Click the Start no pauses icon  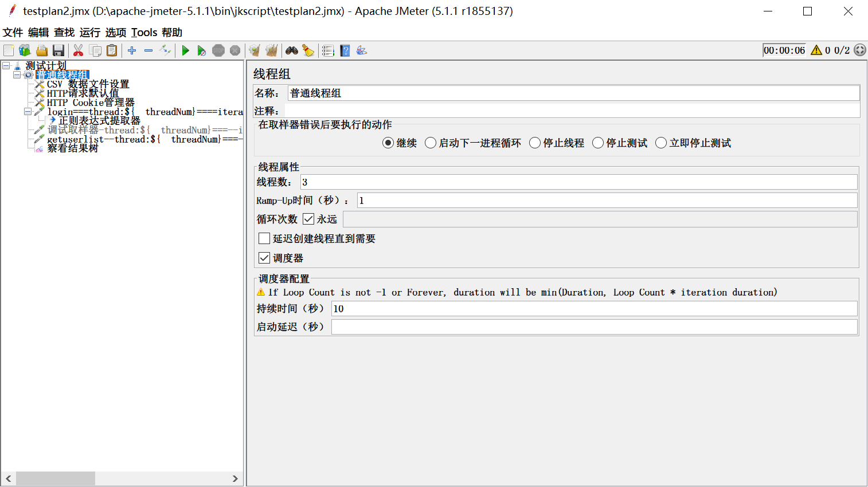click(201, 51)
